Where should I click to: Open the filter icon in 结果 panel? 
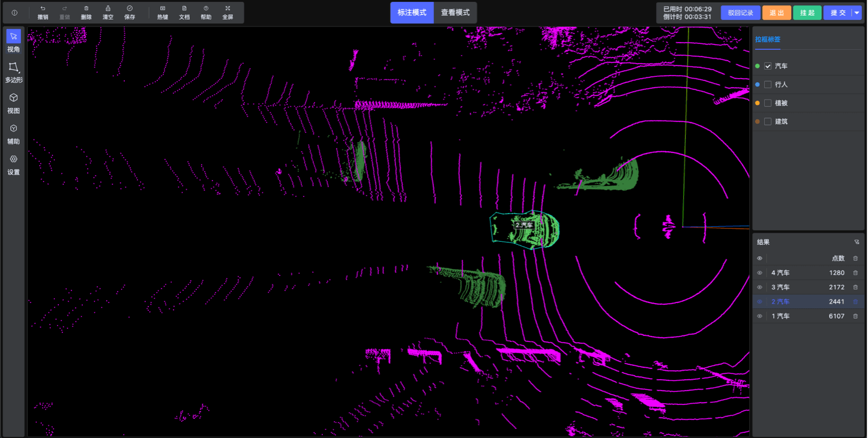click(857, 242)
